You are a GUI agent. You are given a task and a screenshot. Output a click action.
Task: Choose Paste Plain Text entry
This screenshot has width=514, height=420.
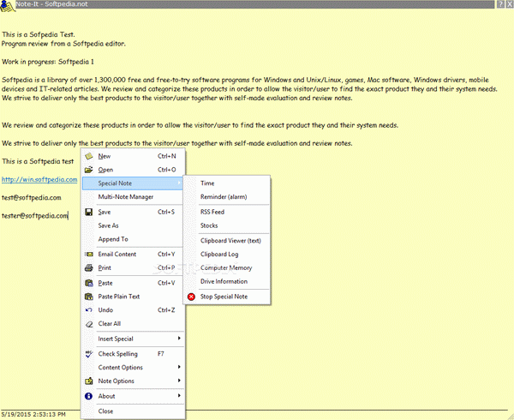coord(133,297)
